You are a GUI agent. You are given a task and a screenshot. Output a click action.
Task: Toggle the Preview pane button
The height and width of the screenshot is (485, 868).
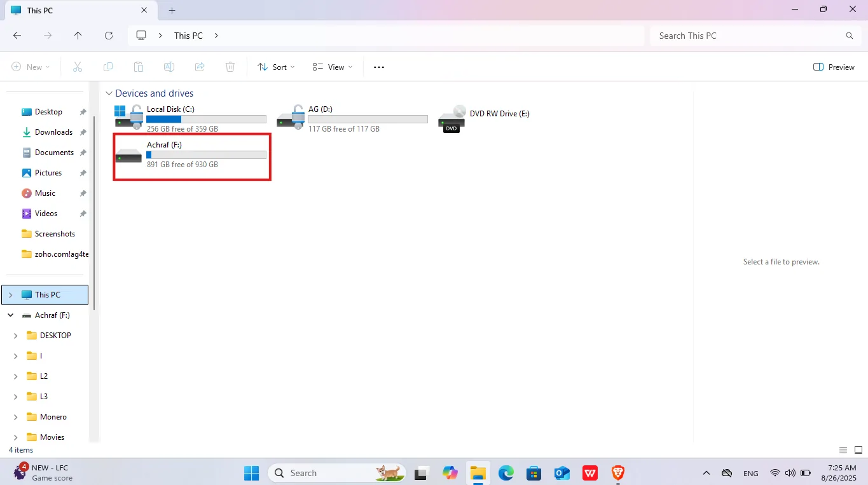(x=834, y=67)
